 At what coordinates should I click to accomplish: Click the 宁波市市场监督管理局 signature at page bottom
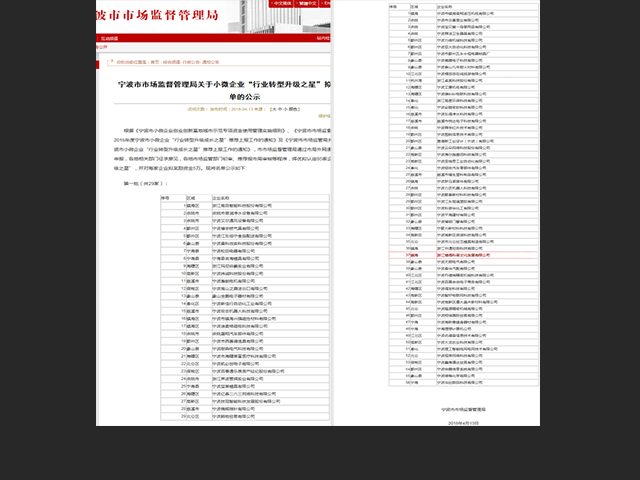coord(463,409)
